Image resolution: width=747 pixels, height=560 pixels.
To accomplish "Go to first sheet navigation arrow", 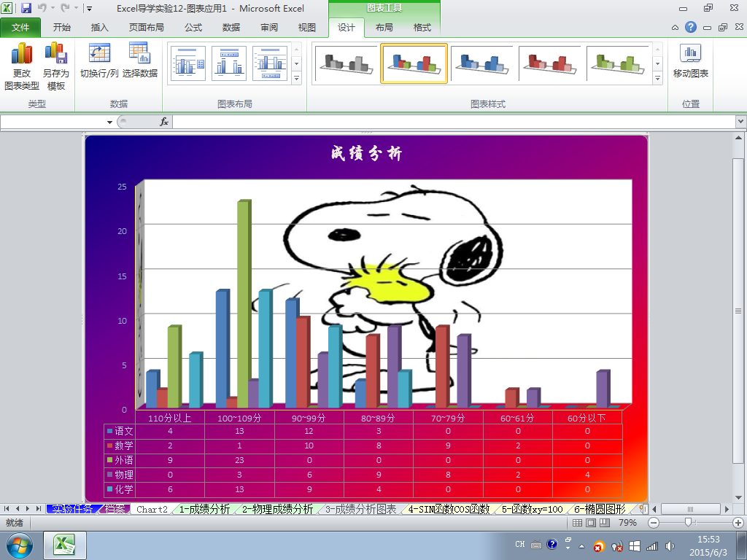I will coord(7,509).
